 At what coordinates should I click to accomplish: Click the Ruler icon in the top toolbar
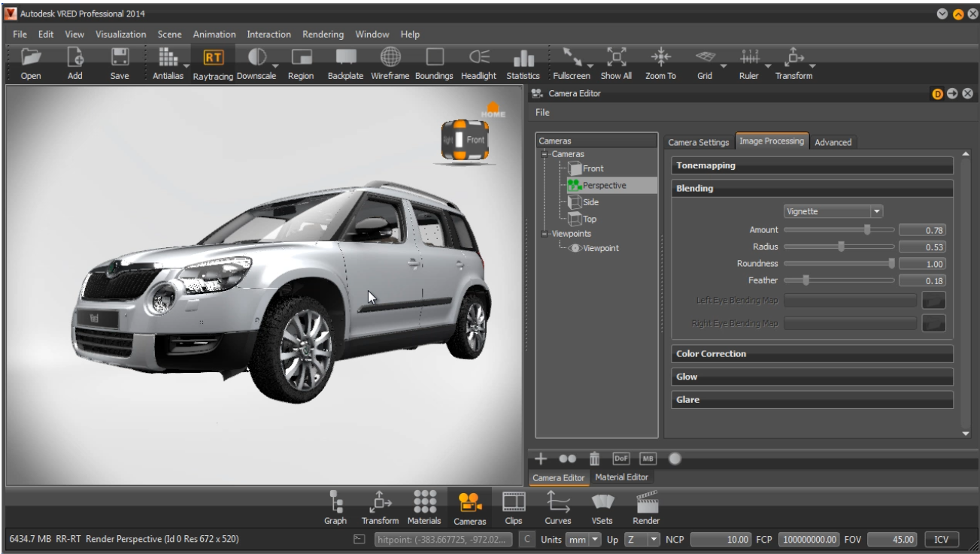coord(749,58)
